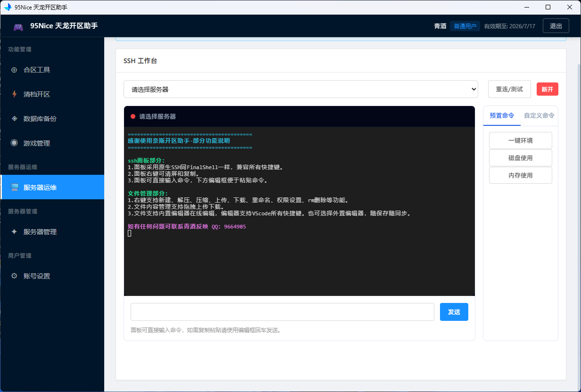Screen dimensions: 581x392
Task: Click the purple gamepad logo icon
Action: [18, 27]
